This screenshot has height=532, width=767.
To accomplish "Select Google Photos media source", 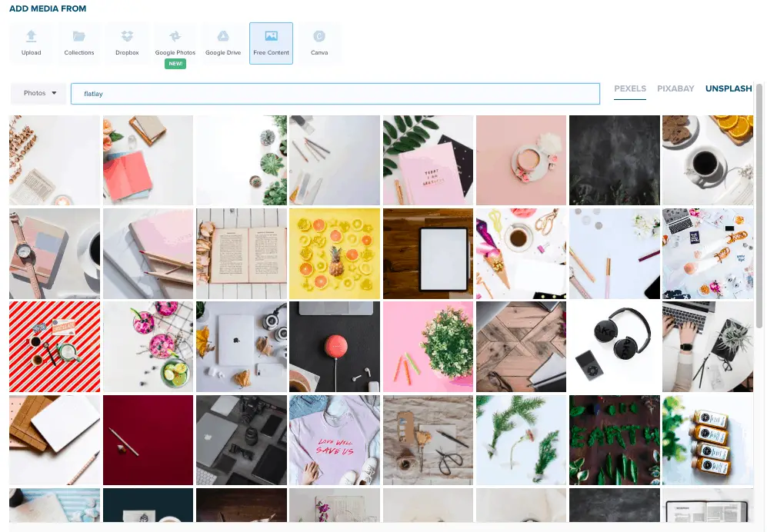I will pos(175,43).
